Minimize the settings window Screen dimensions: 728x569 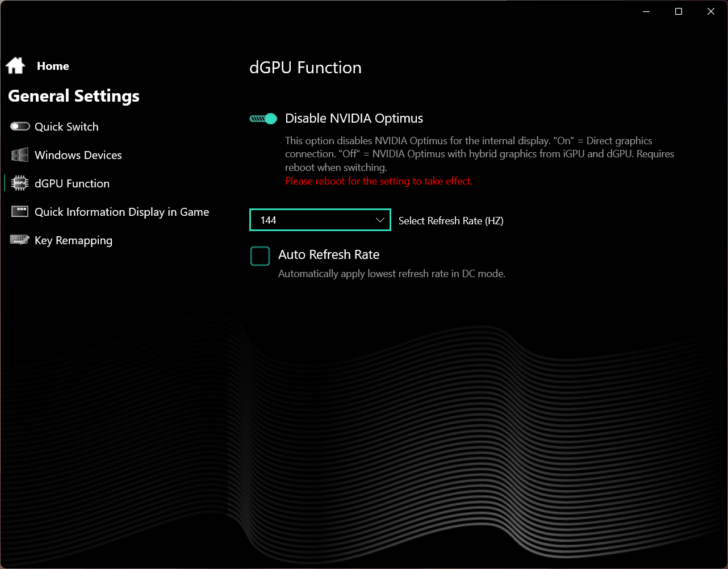(646, 11)
